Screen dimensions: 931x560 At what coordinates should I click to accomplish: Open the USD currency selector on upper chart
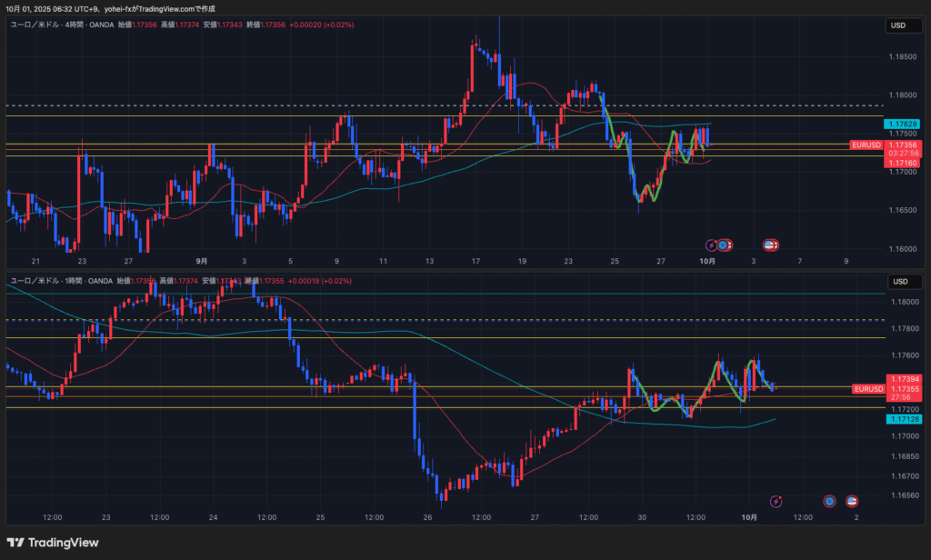pyautogui.click(x=898, y=26)
